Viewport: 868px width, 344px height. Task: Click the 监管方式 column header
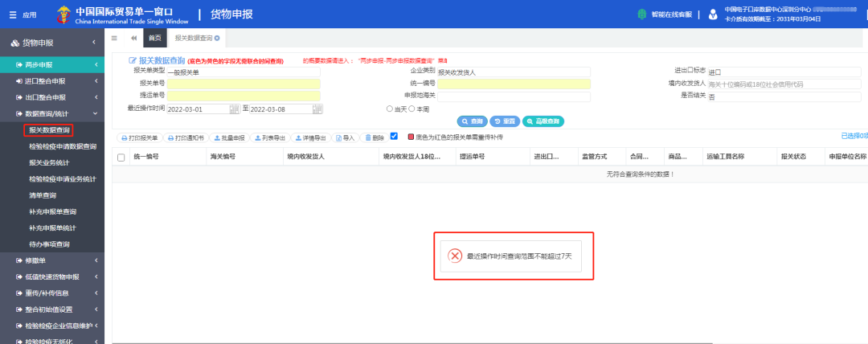(x=601, y=157)
